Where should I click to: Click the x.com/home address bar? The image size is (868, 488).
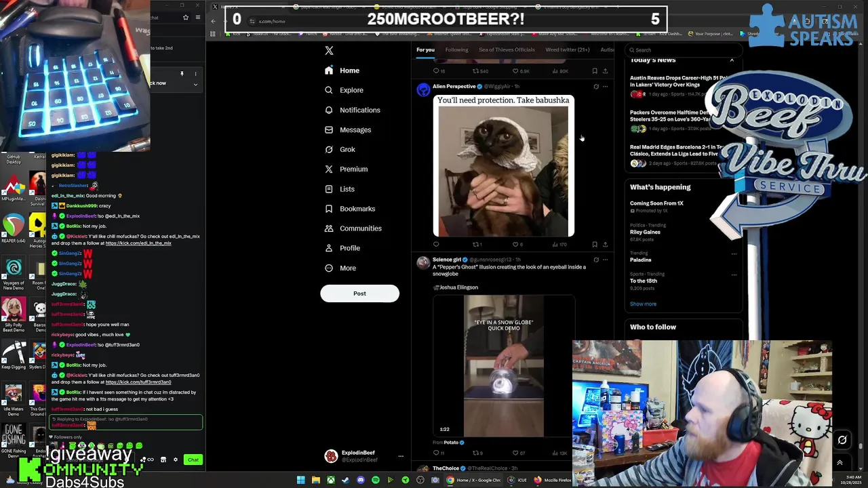pos(271,21)
